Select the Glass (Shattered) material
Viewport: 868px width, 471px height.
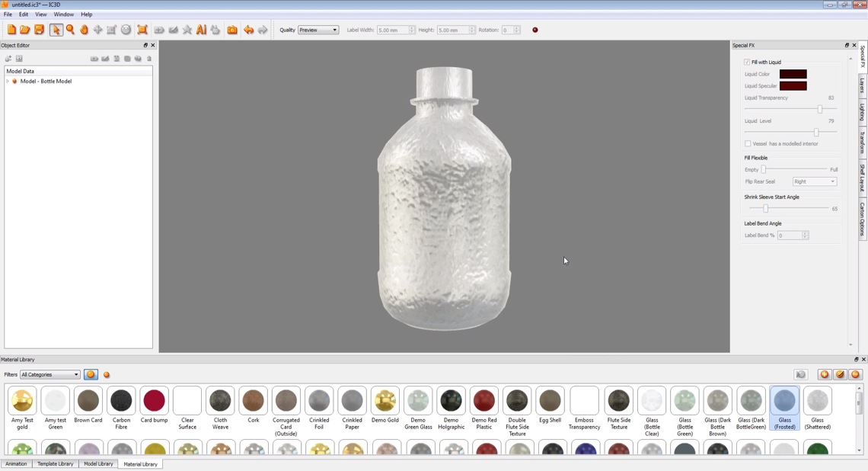point(817,408)
